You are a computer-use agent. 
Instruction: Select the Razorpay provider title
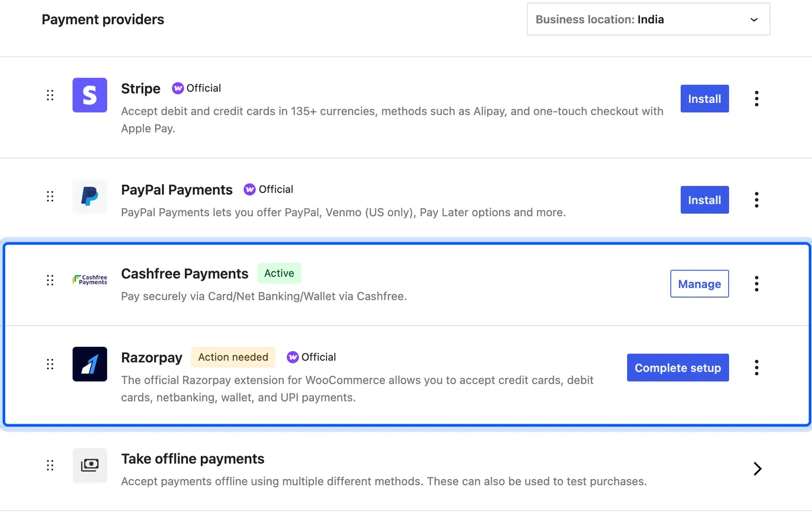point(152,358)
